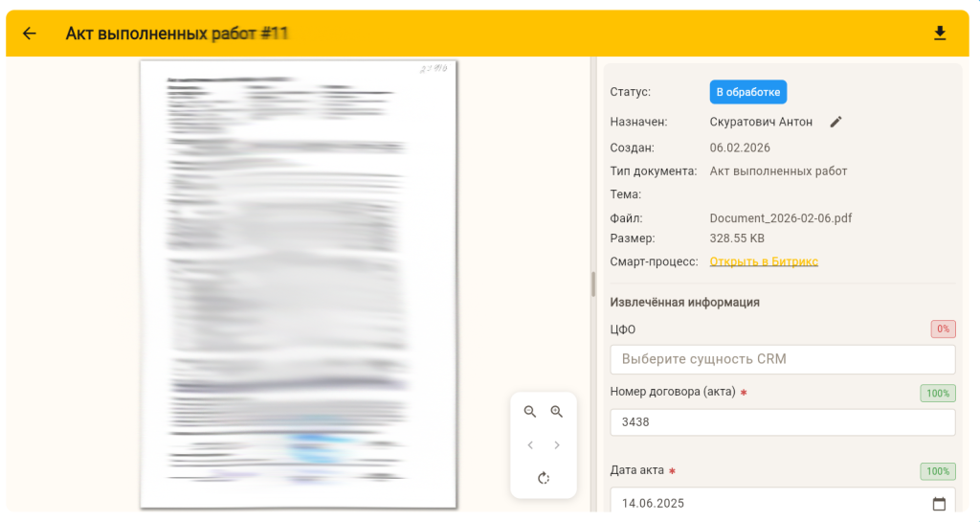Download the document using the header icon
980x522 pixels.
click(x=940, y=34)
